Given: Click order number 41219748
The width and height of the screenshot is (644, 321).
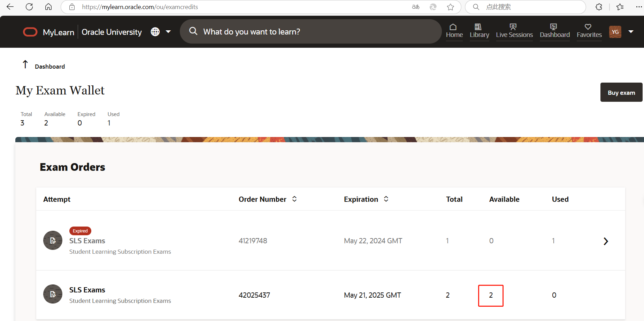Looking at the screenshot, I should pos(253,241).
